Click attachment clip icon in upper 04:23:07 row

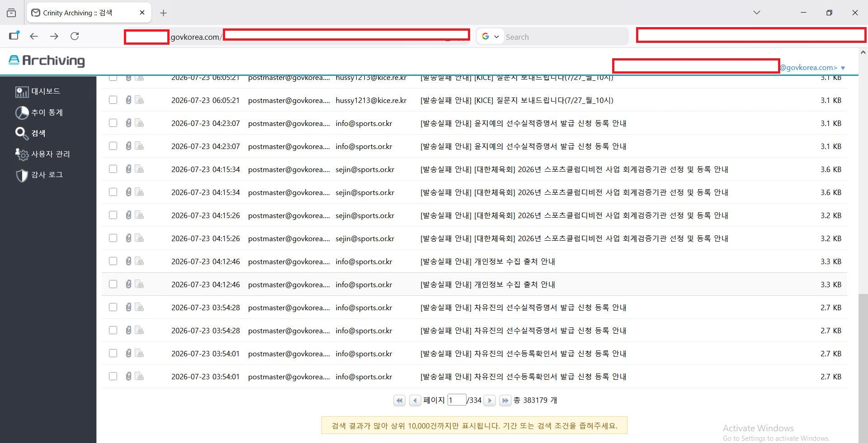pyautogui.click(x=128, y=123)
